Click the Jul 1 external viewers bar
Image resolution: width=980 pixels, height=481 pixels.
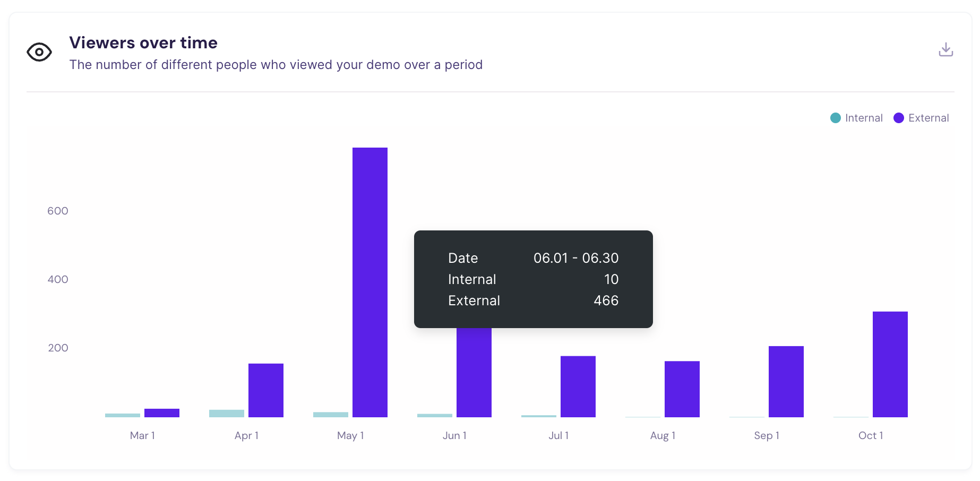[x=578, y=388]
